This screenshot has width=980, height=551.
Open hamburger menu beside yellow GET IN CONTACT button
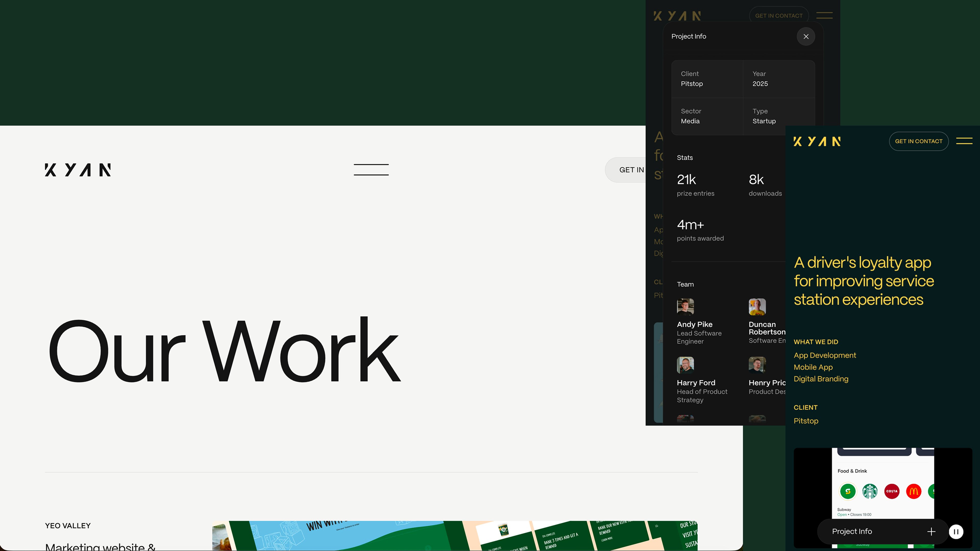pos(964,141)
